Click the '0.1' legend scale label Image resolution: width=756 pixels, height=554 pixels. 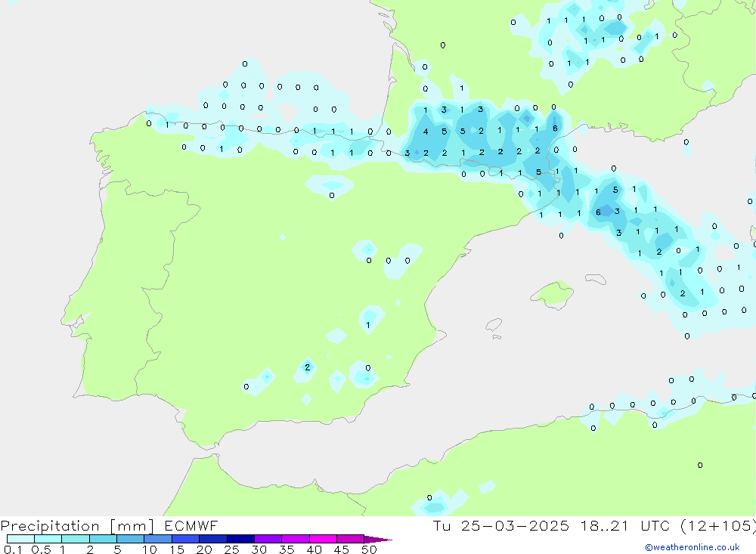point(13,549)
